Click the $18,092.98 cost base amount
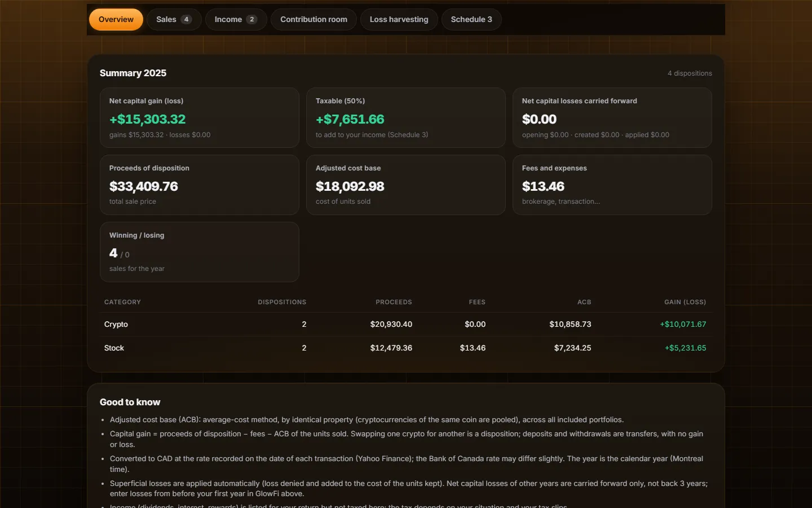The width and height of the screenshot is (812, 508). tap(350, 186)
